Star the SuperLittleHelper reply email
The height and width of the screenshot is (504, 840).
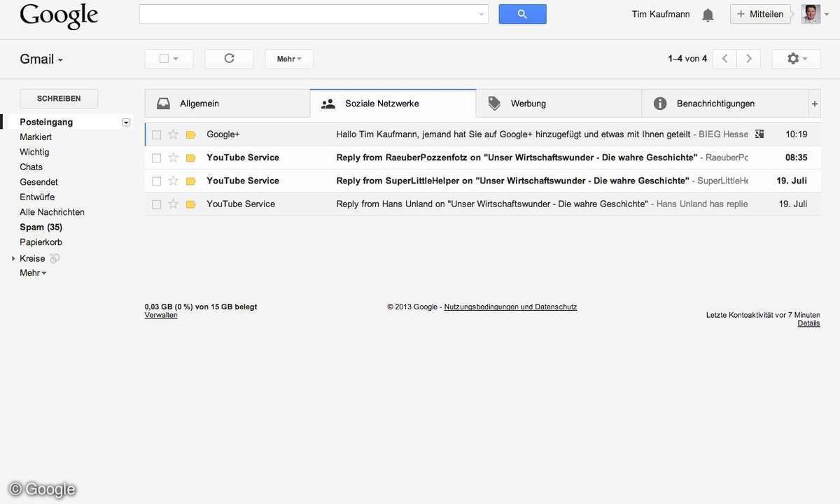coord(174,181)
